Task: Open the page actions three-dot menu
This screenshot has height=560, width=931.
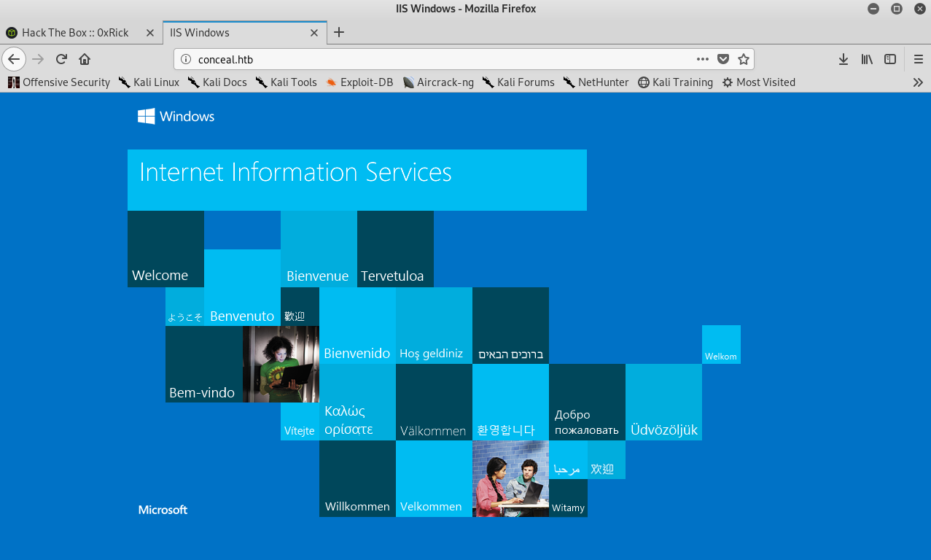Action: coord(702,59)
